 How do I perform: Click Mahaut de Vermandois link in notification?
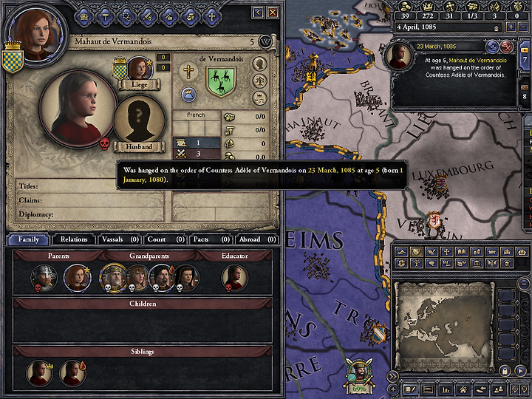pyautogui.click(x=477, y=61)
